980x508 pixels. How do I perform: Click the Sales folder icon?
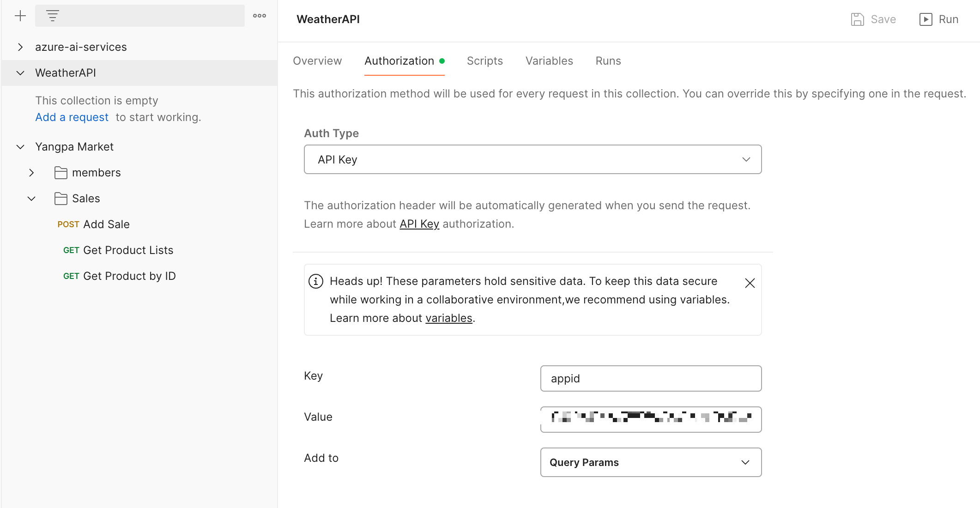pos(61,199)
